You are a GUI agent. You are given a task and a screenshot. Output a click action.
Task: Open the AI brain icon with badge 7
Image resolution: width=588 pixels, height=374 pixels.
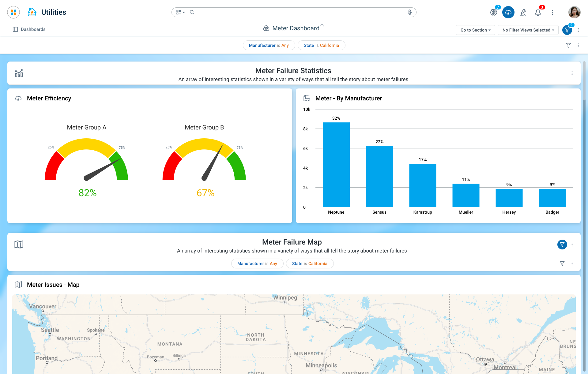(x=493, y=12)
